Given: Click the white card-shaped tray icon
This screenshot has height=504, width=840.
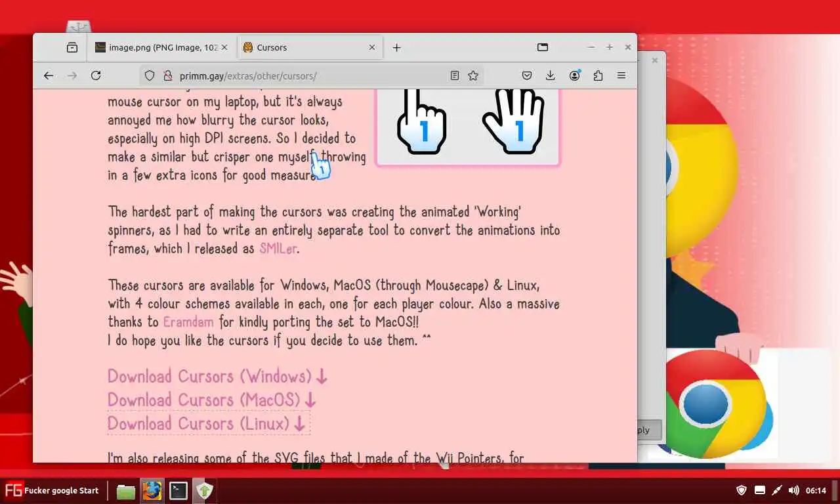Looking at the screenshot, I should (x=759, y=490).
